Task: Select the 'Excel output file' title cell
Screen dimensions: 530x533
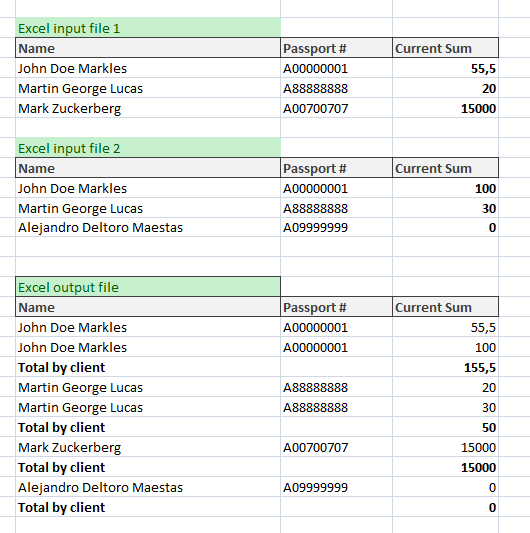Action: tap(148, 287)
